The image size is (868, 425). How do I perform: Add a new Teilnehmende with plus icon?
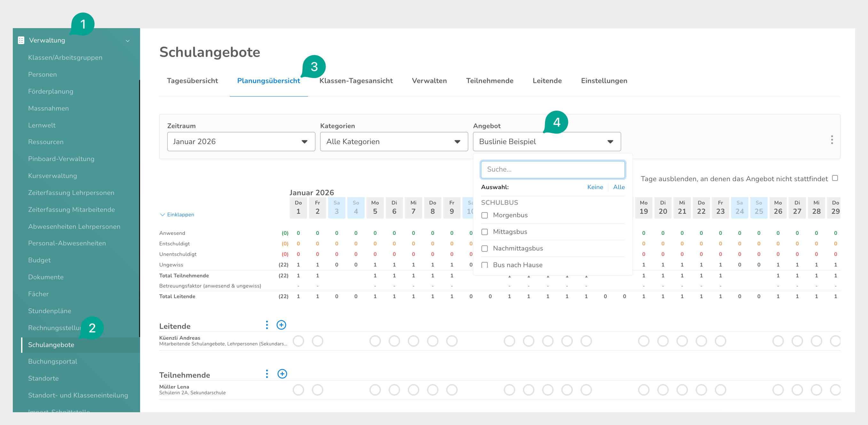(282, 374)
